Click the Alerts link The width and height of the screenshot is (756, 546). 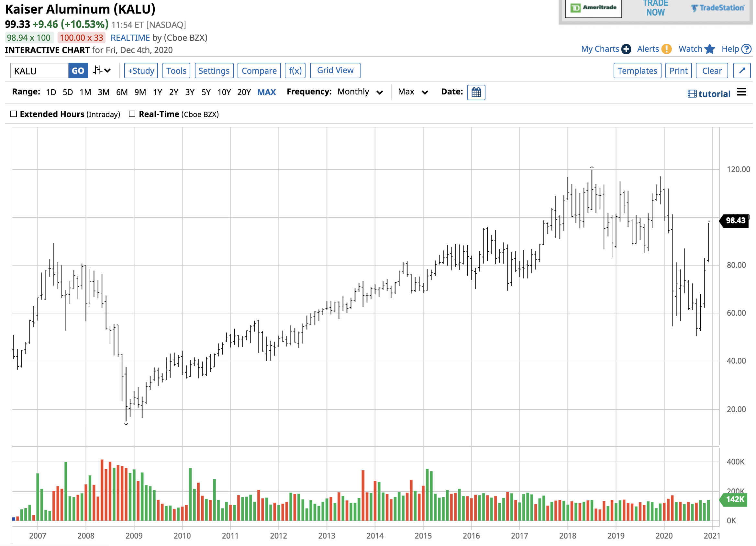pos(648,49)
